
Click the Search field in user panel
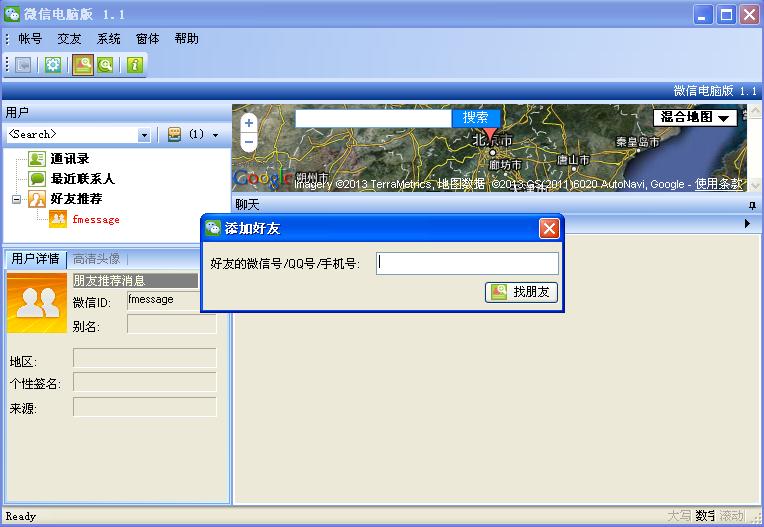pyautogui.click(x=72, y=135)
